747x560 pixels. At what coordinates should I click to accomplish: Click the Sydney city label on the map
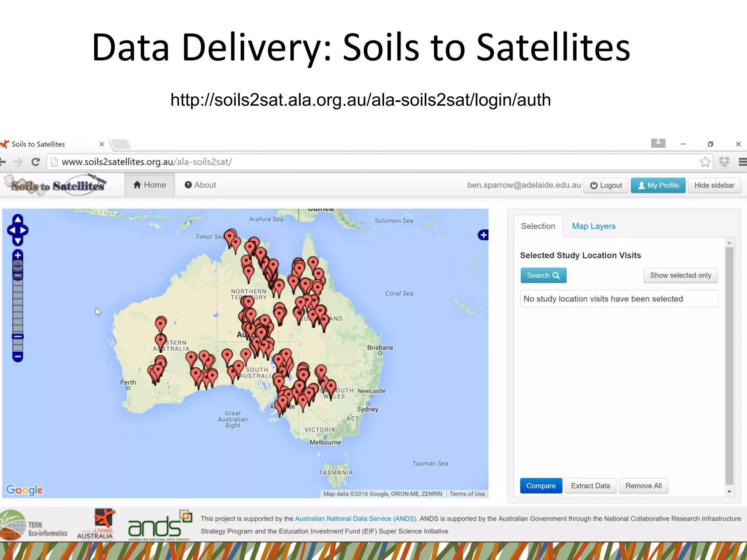pos(368,409)
